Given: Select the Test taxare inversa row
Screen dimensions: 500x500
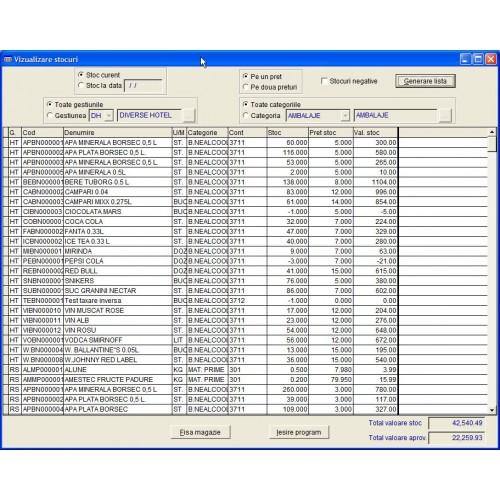Looking at the screenshot, I should [245, 301].
